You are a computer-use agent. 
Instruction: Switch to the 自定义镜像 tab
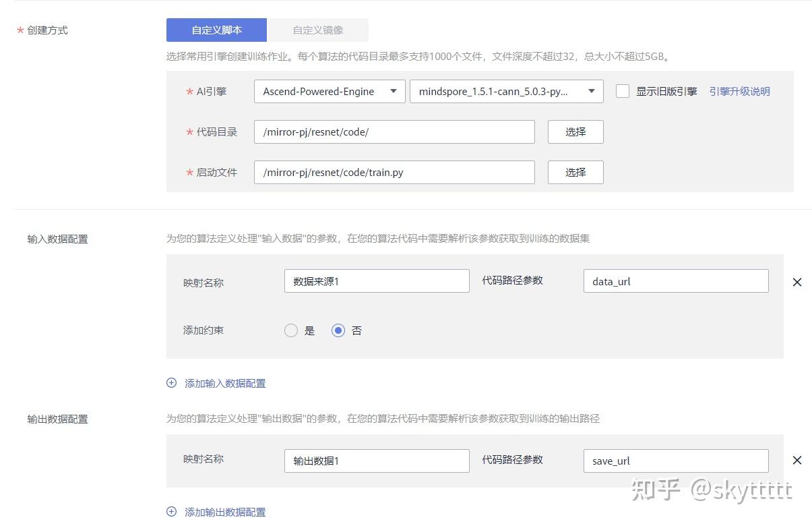(x=317, y=30)
